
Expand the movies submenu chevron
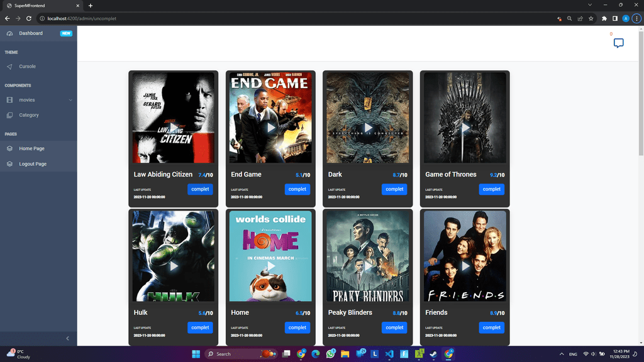70,100
